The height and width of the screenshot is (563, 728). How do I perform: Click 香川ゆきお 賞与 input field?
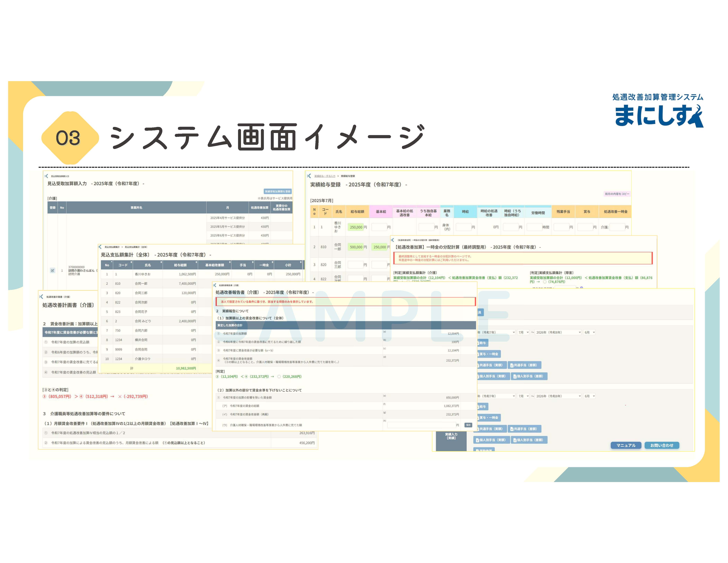[x=585, y=227]
